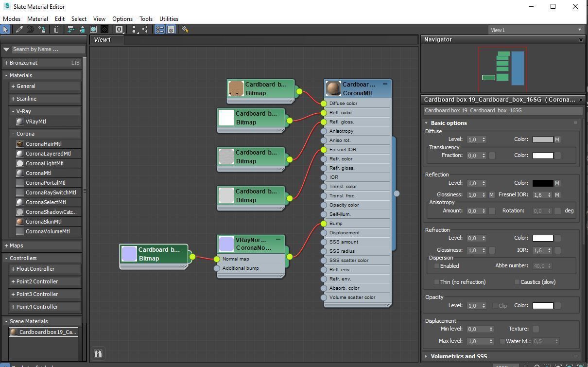Image resolution: width=588 pixels, height=367 pixels.
Task: Click the Displacement Texture map slot
Action: point(536,329)
